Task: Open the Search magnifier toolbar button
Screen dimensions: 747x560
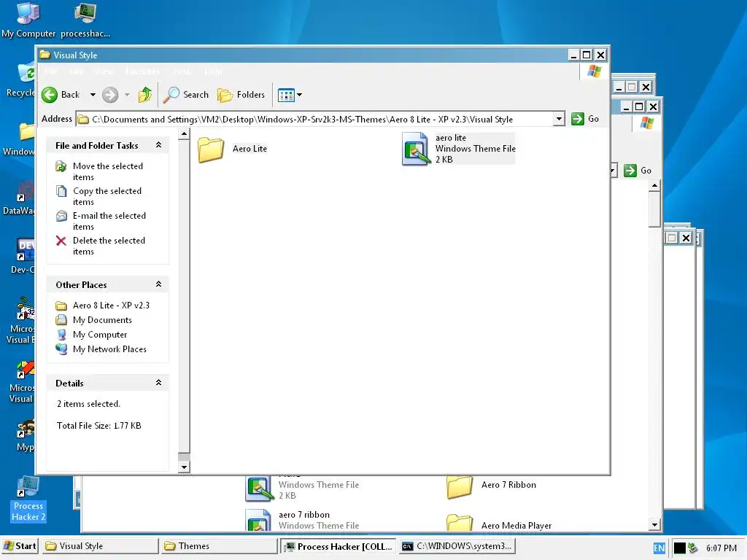Action: [186, 95]
